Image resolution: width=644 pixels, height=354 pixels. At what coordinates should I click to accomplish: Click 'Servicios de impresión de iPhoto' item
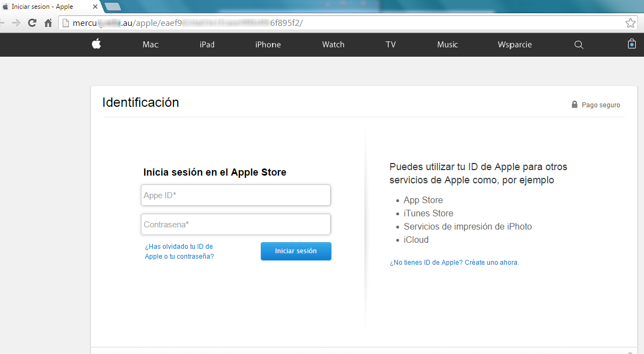(x=468, y=226)
